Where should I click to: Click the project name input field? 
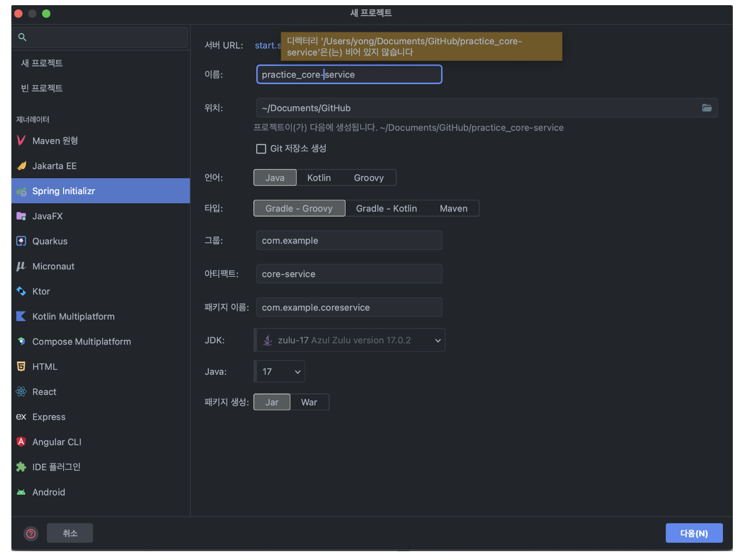tap(349, 74)
